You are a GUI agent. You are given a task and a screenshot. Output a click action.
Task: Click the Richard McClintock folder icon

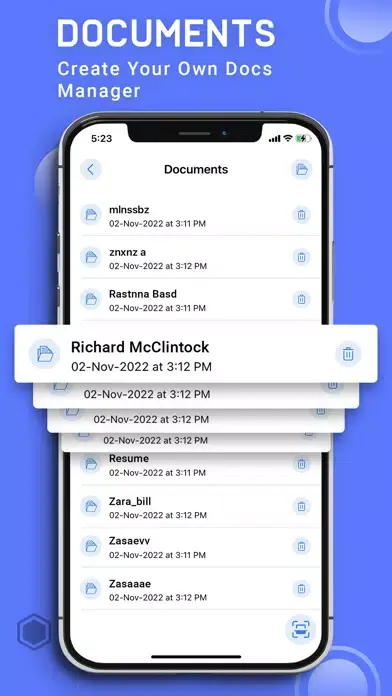coord(44,354)
